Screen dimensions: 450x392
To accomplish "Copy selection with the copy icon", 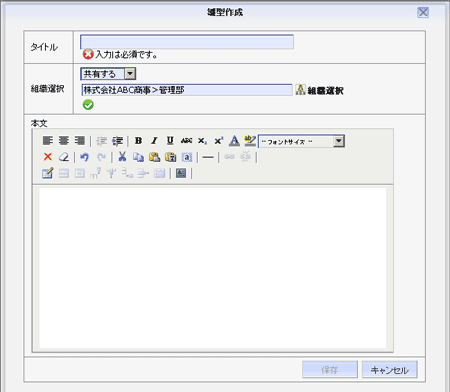I will (138, 157).
